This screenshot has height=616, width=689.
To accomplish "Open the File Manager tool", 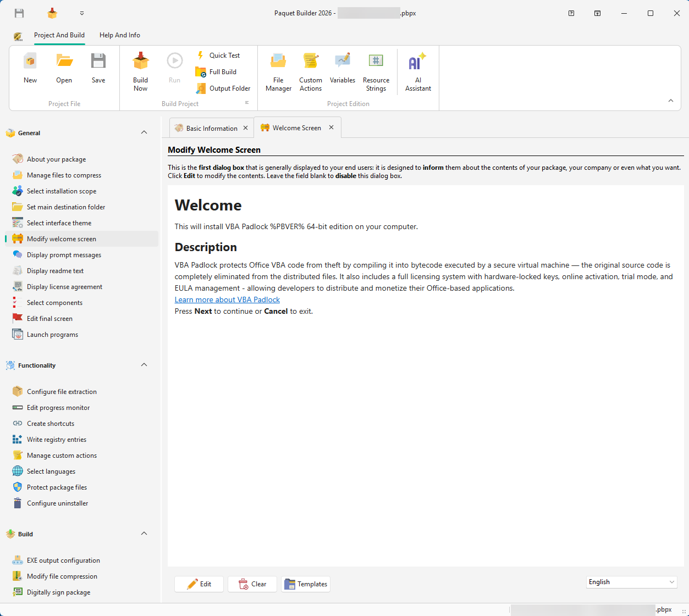I will (278, 70).
